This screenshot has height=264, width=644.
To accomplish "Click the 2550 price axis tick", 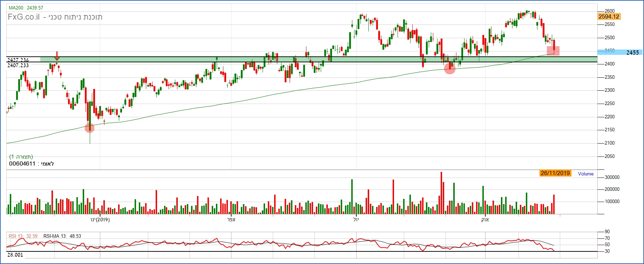I will coord(610,24).
